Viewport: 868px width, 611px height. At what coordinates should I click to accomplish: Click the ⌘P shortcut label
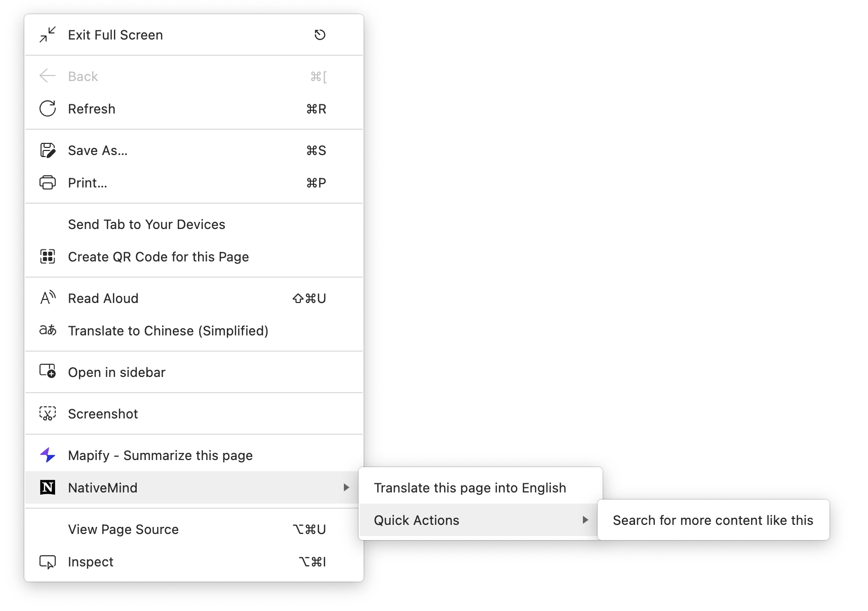coord(316,183)
